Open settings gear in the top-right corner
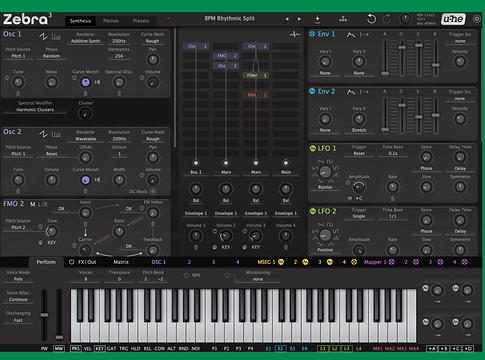Screen dimensions: 485x360 pos(477,19)
